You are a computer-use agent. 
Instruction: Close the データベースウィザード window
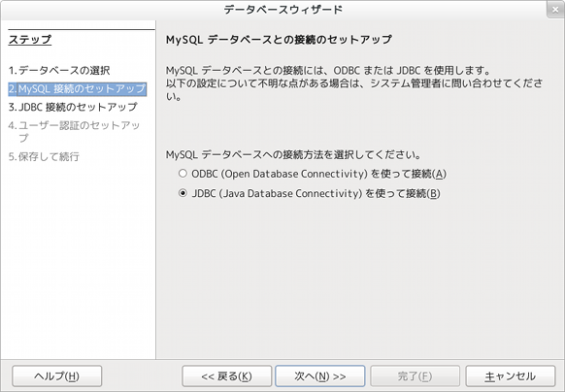[x=555, y=10]
